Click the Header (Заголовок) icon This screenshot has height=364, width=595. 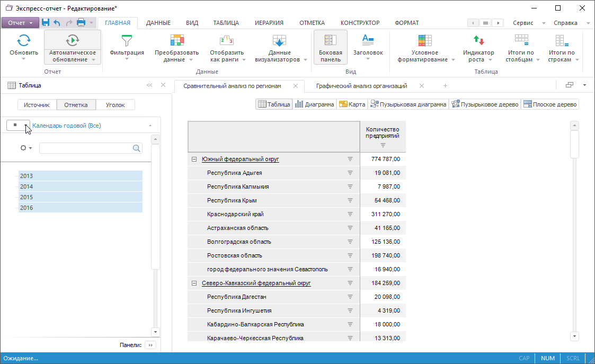tap(368, 40)
